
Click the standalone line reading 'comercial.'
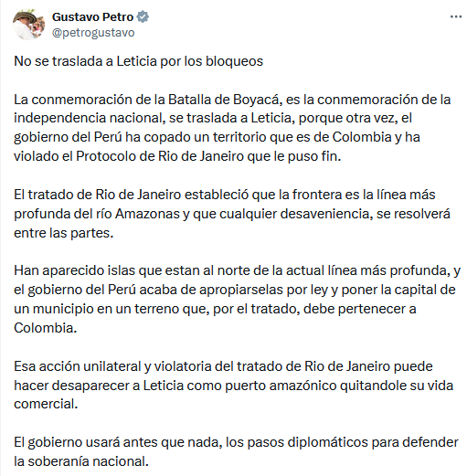click(46, 404)
